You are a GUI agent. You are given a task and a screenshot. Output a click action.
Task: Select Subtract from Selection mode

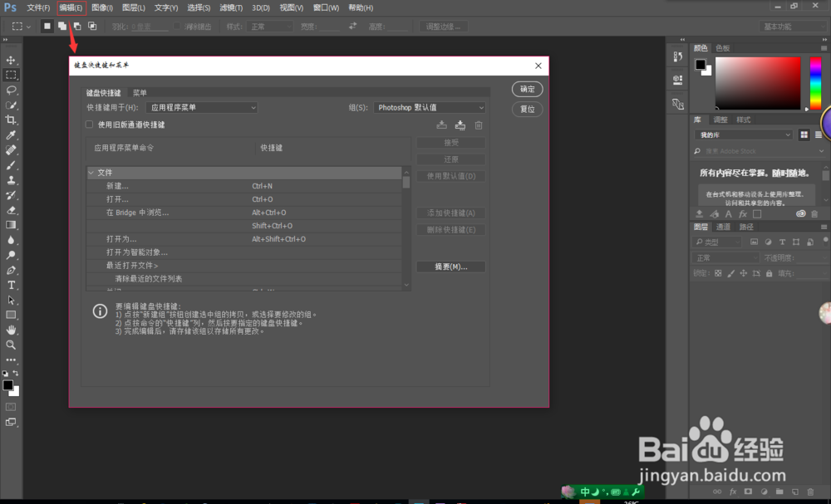[x=77, y=26]
